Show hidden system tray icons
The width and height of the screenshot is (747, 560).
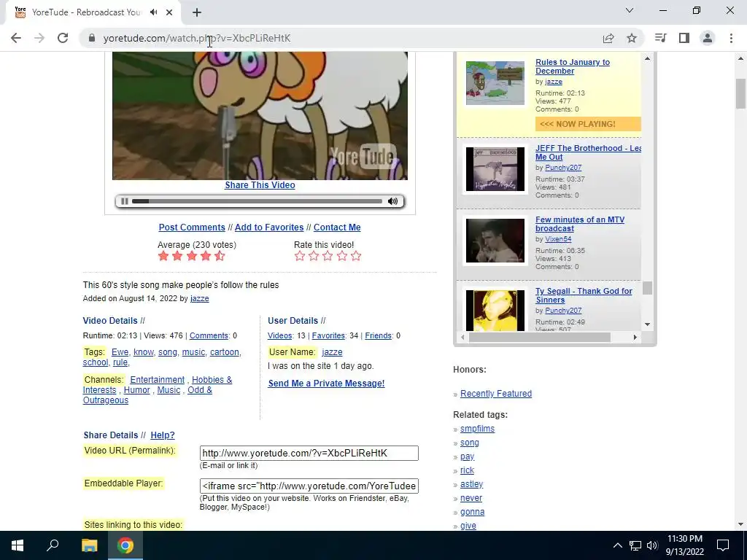pyautogui.click(x=617, y=545)
